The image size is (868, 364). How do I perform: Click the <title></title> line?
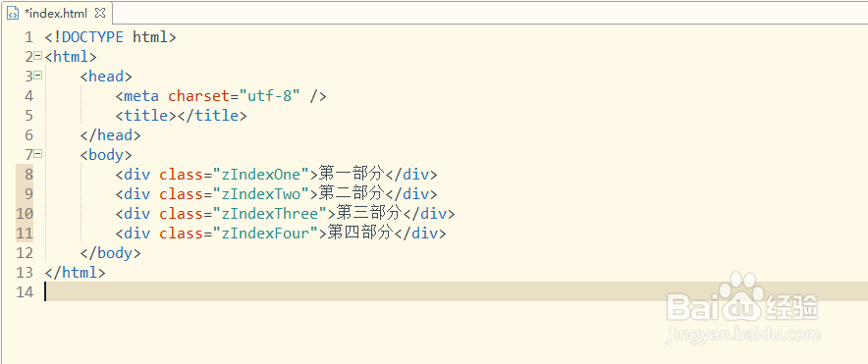[181, 116]
